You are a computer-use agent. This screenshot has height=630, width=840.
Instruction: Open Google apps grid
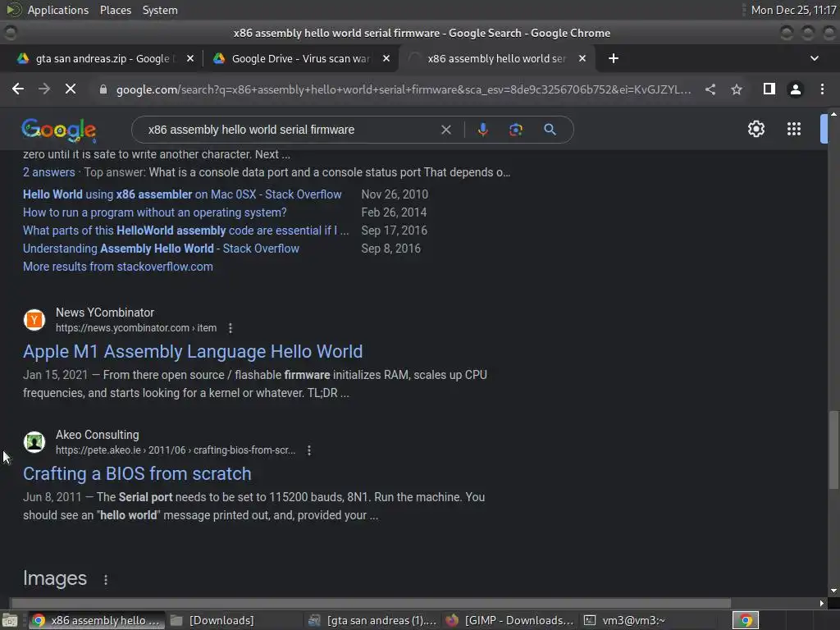[x=794, y=129]
